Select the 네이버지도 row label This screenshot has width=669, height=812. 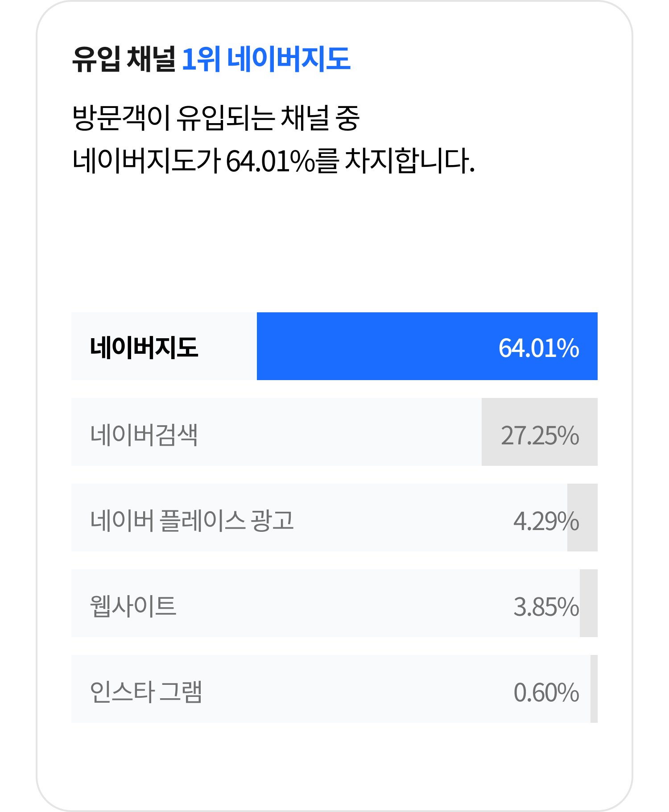point(144,348)
